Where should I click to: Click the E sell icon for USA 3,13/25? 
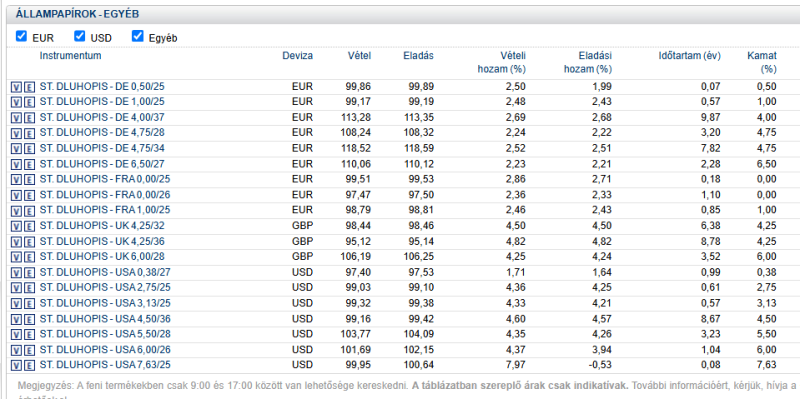(x=29, y=304)
